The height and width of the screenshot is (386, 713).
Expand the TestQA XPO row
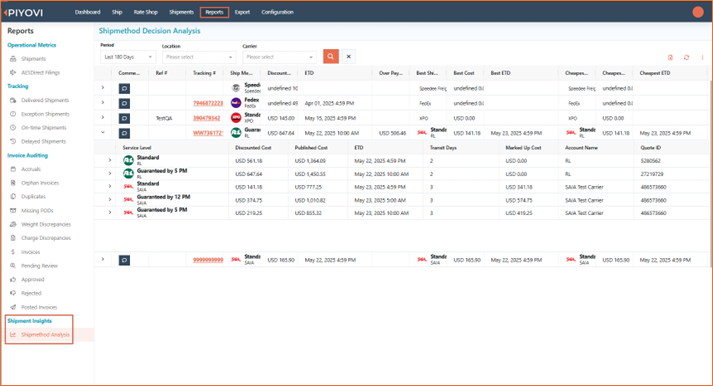[x=103, y=117]
